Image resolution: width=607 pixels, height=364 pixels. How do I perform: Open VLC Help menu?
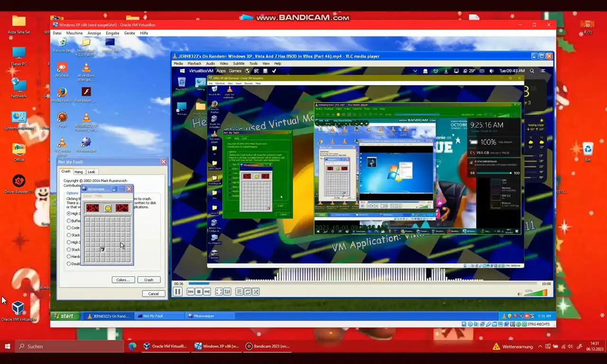[277, 64]
